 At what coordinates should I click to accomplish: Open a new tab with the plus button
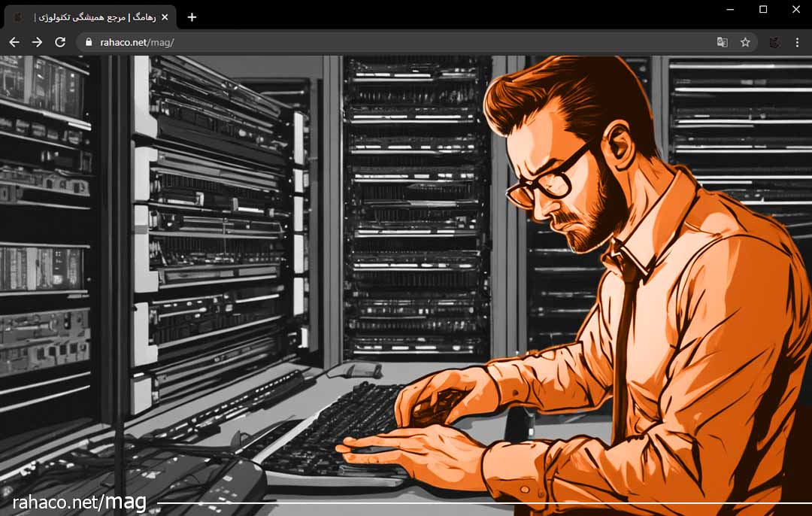click(192, 17)
